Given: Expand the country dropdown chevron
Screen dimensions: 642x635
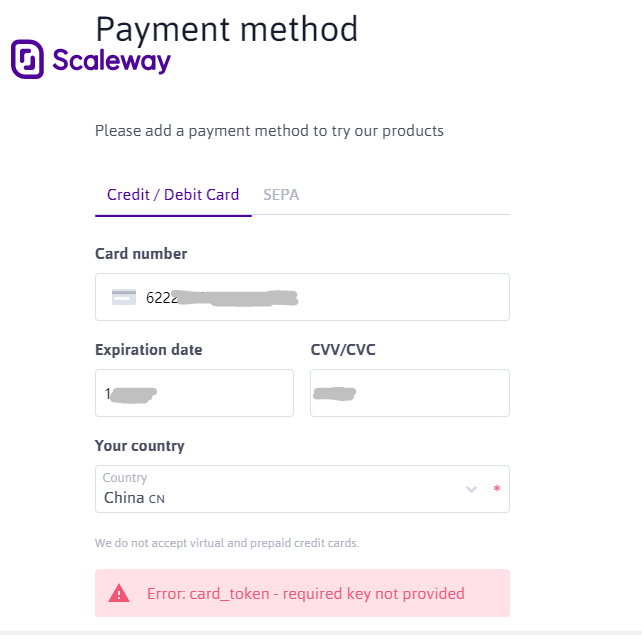Looking at the screenshot, I should click(x=471, y=489).
